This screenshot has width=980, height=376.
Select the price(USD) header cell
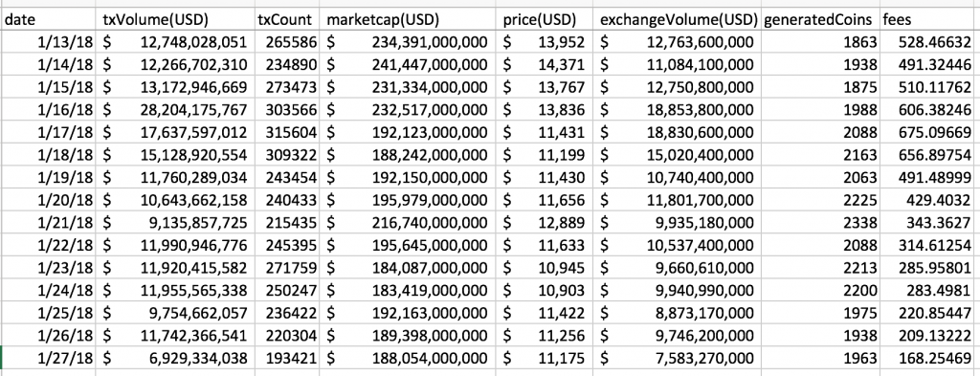[545, 19]
